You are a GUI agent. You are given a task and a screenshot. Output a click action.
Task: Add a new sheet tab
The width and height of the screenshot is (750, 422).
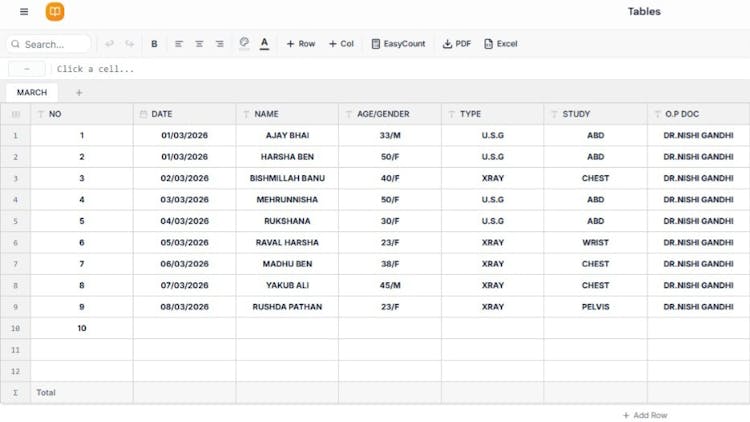point(79,92)
